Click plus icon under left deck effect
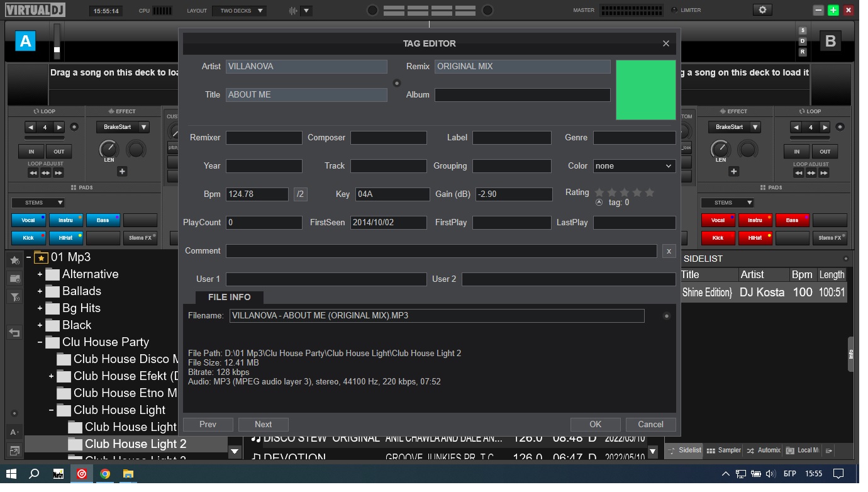Viewport: 868px width, 492px height. pyautogui.click(x=122, y=171)
